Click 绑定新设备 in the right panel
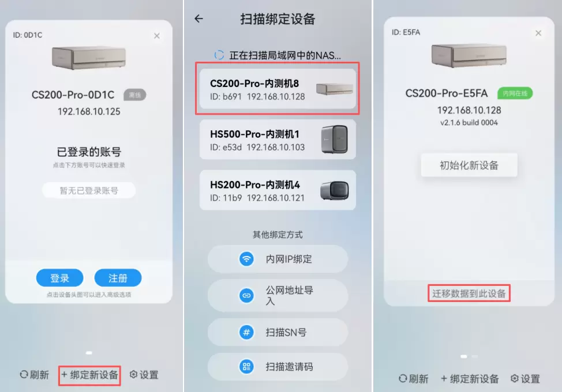The image size is (562, 392). [x=470, y=379]
